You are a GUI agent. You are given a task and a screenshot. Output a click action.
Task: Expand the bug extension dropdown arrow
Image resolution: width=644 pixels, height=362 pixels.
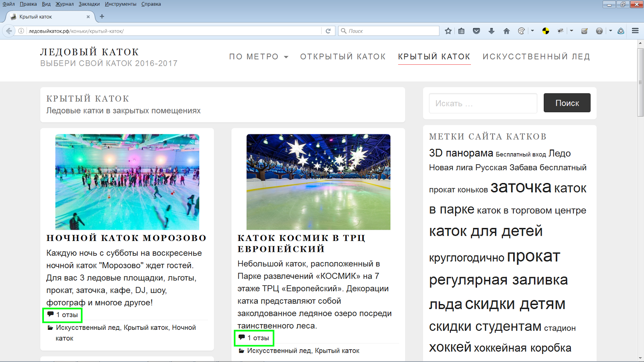(571, 31)
